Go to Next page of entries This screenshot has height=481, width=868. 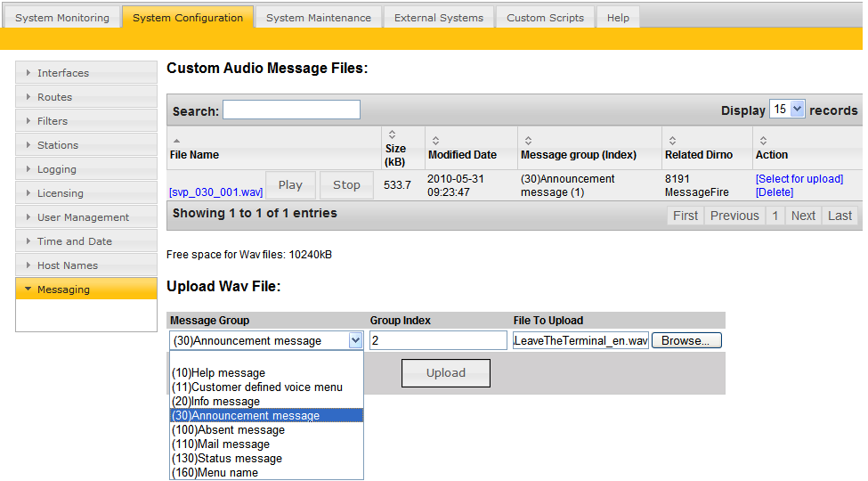(x=803, y=216)
